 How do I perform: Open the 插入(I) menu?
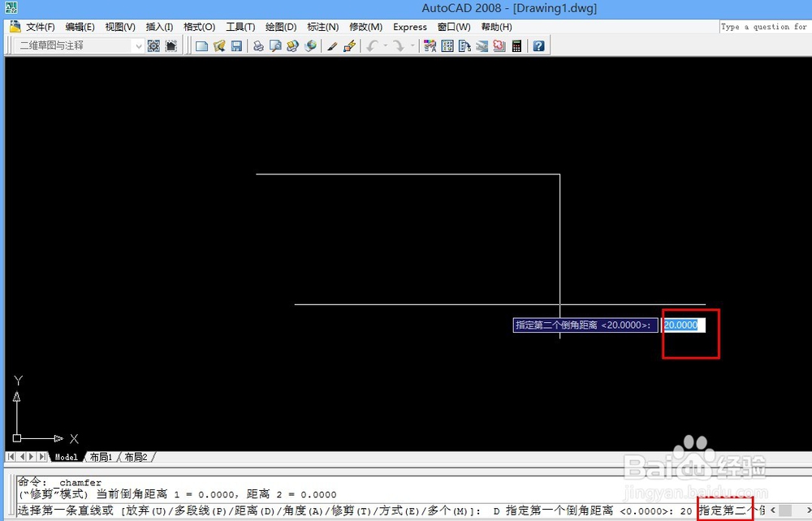pos(159,27)
